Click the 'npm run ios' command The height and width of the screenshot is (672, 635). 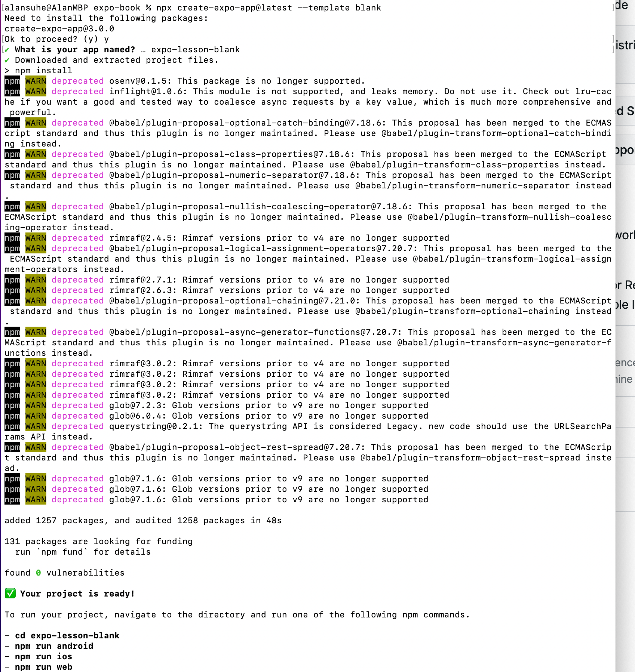[44, 657]
